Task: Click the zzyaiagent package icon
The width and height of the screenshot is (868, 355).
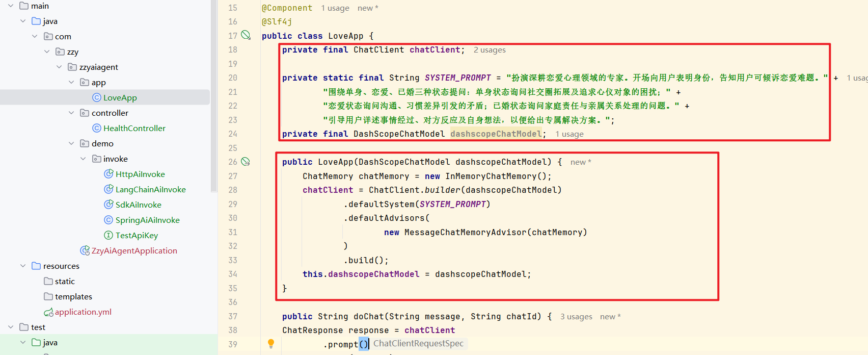Action: (x=73, y=67)
